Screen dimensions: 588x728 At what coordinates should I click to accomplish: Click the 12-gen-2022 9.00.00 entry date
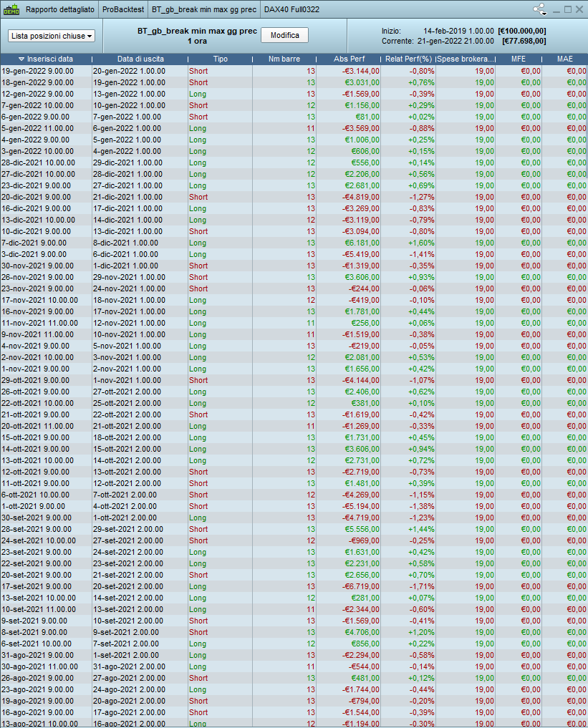tap(38, 94)
